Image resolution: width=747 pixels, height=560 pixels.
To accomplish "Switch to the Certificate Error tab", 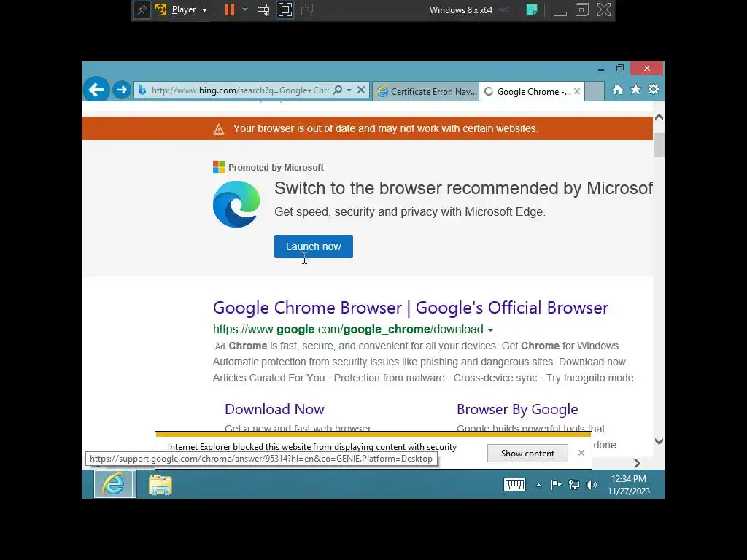I will [x=426, y=91].
